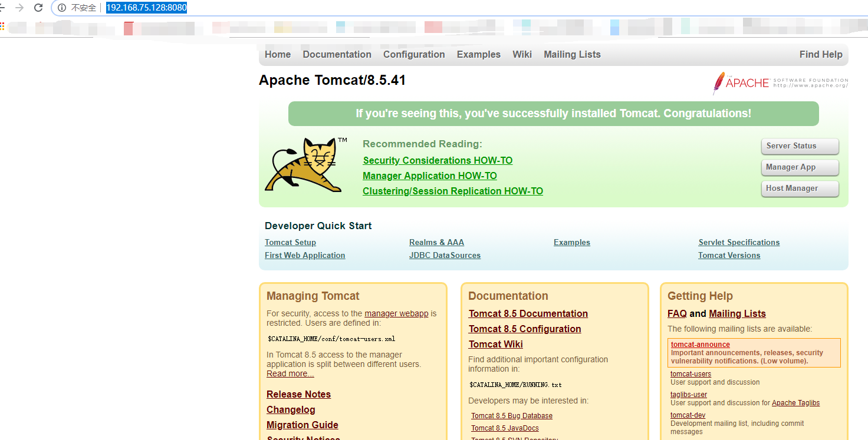Open the Tomcat 8.5 Configuration link

525,329
